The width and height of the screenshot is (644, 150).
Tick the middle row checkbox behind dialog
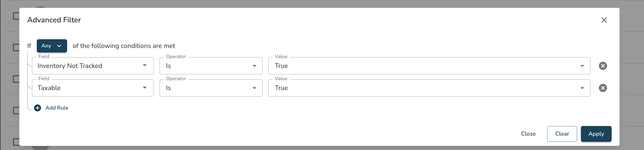16,79
